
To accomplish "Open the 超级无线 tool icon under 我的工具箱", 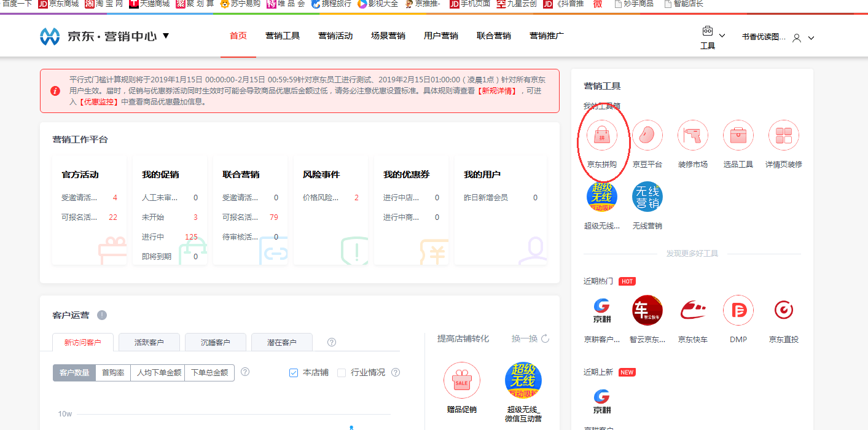I will (x=601, y=197).
